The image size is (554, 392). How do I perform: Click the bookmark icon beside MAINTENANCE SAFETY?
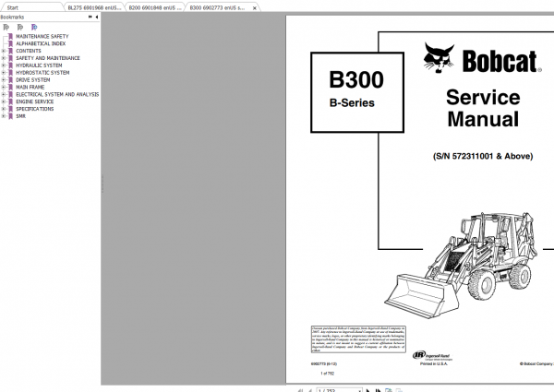click(x=10, y=36)
